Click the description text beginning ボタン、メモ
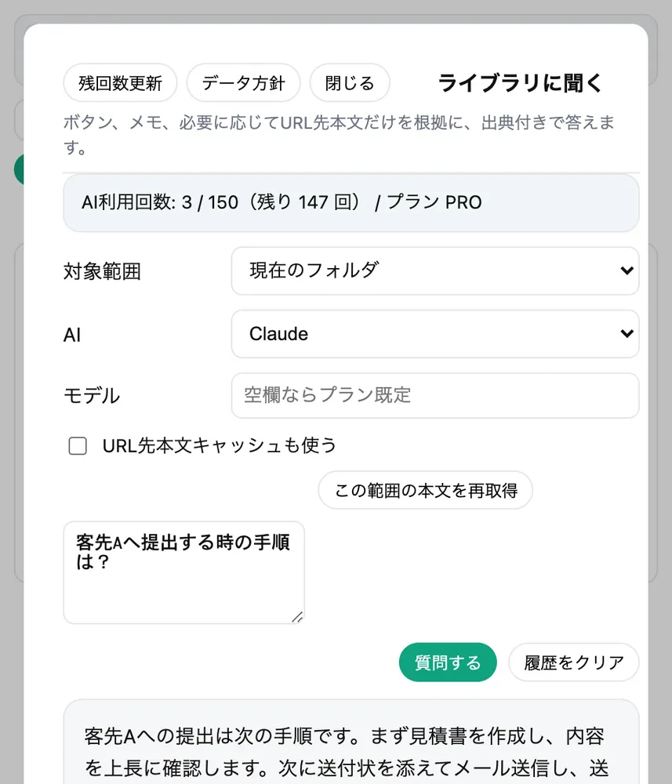 tap(339, 135)
